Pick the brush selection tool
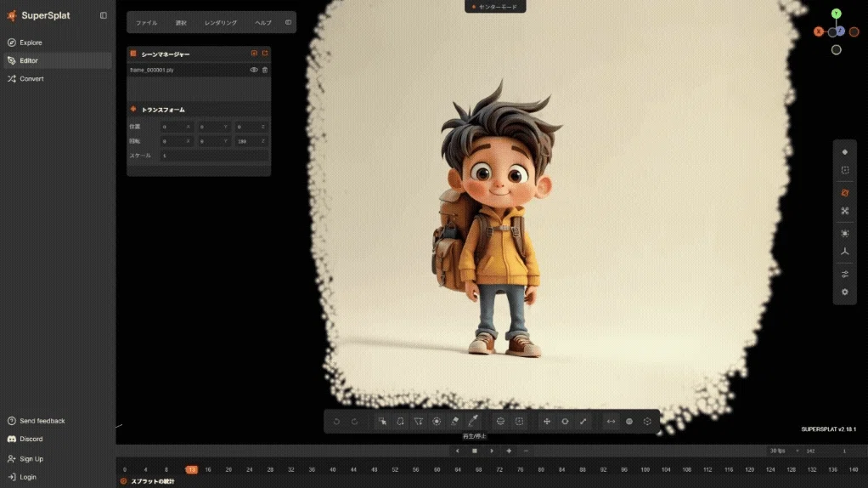 (x=437, y=422)
